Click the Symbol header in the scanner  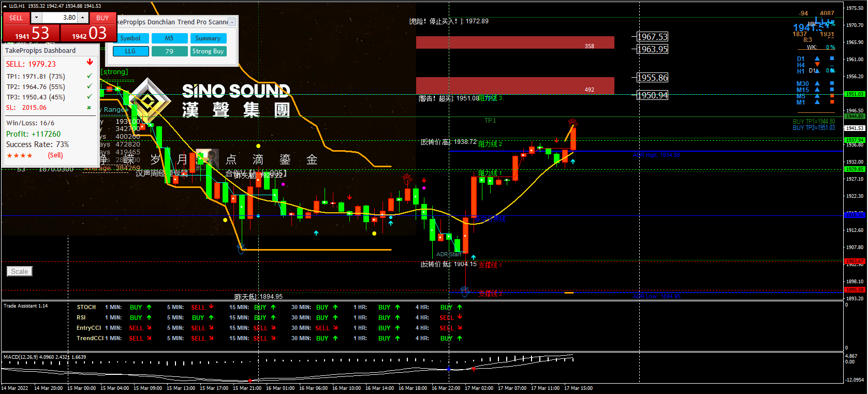(x=130, y=38)
